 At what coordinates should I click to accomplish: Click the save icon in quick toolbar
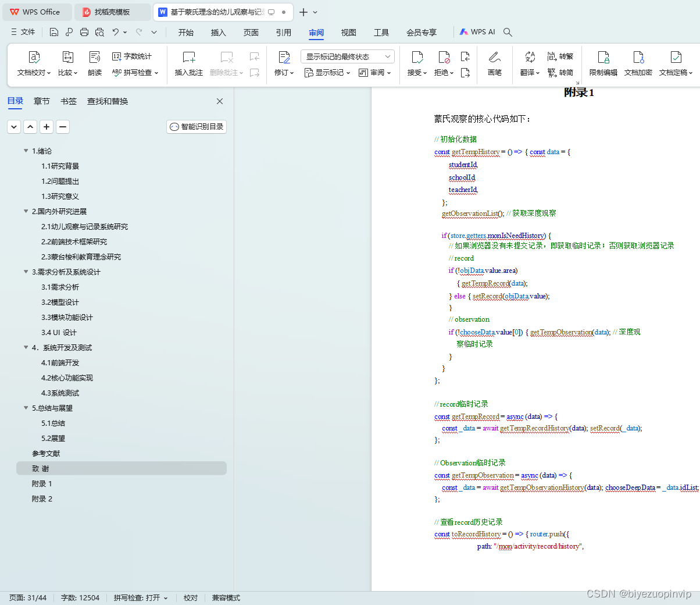click(x=54, y=32)
